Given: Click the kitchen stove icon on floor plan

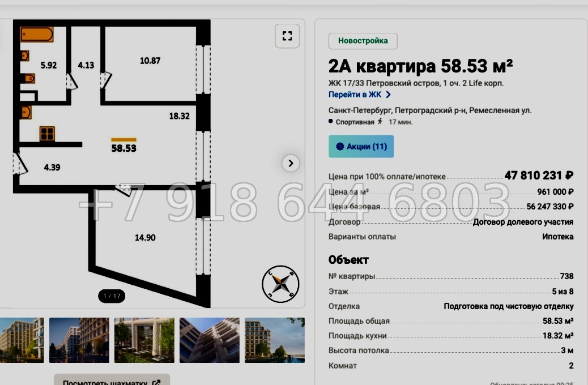Looking at the screenshot, I should click(x=47, y=134).
